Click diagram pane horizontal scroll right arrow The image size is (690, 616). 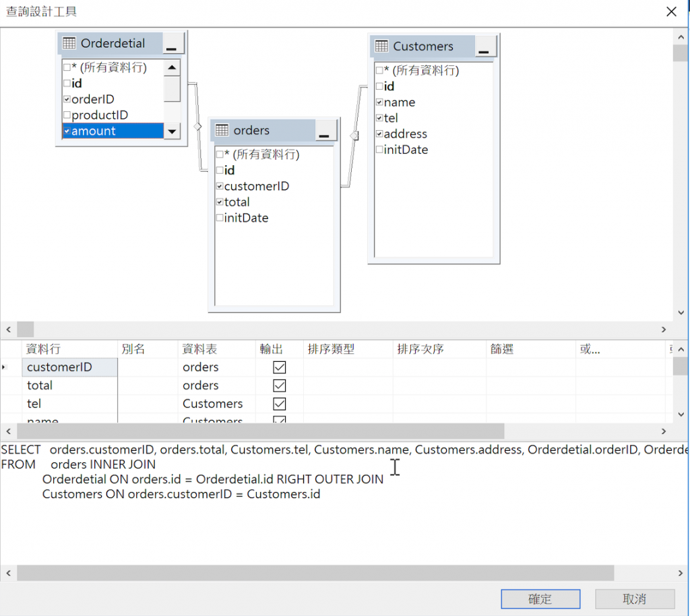[x=664, y=329]
